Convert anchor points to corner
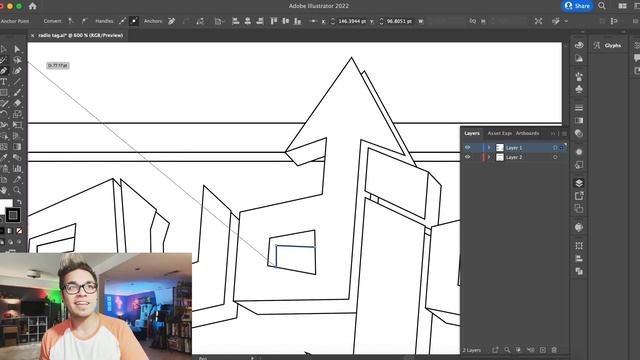640x360 pixels. (71, 21)
